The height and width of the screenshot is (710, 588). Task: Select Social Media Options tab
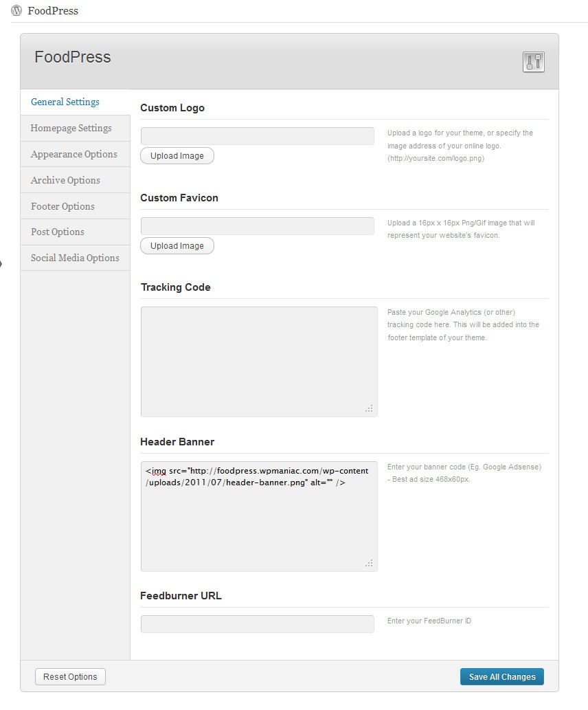(75, 258)
